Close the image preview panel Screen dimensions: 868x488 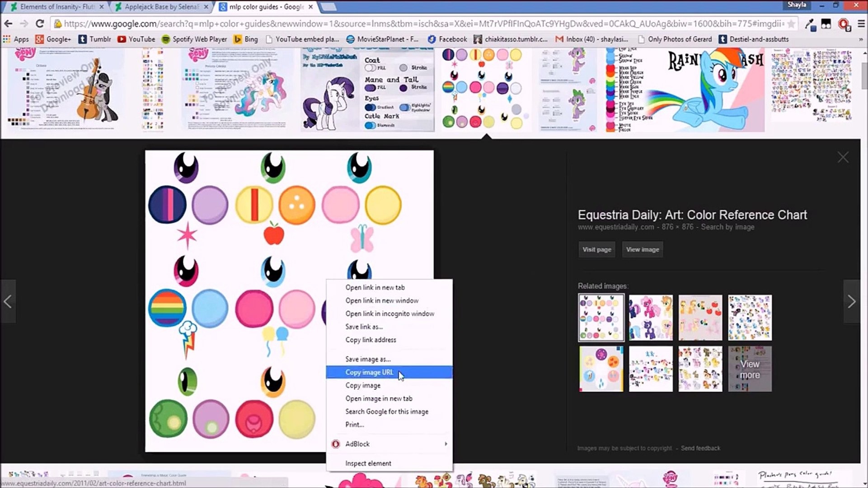(843, 157)
